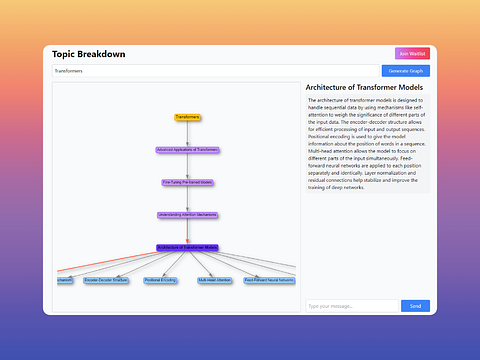Click the red arrow edge above the Architecture node

click(187, 231)
